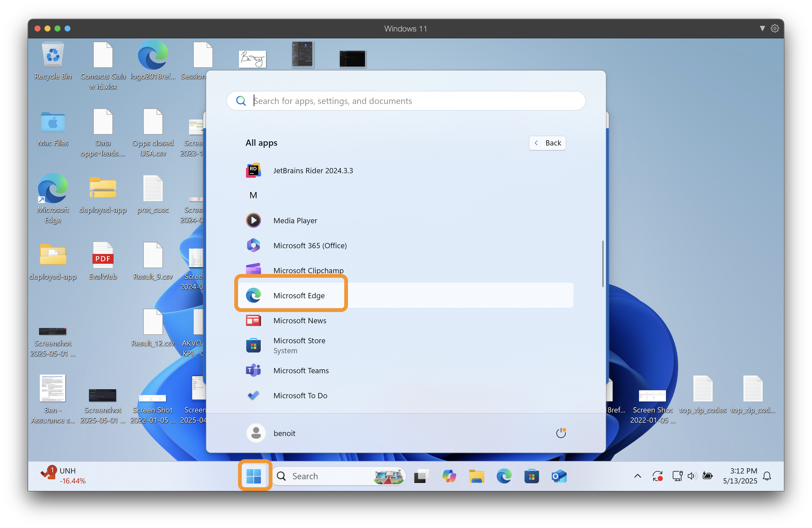Open Task View from the taskbar
Viewport: 812px width, 528px height.
pyautogui.click(x=421, y=476)
